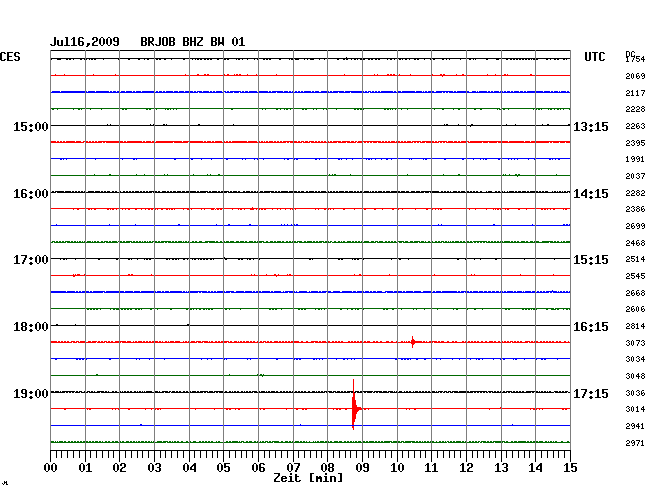Click the 07 minute axis label
650x494 pixels.
click(293, 467)
